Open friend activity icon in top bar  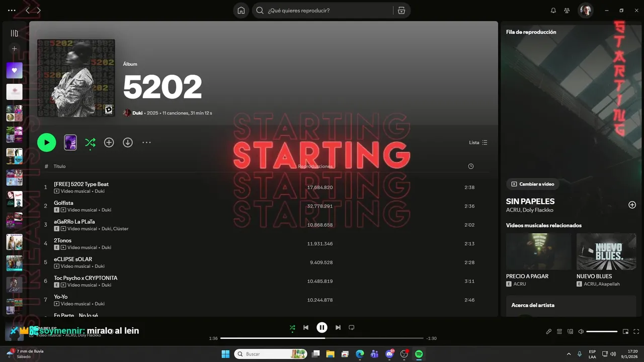(567, 11)
